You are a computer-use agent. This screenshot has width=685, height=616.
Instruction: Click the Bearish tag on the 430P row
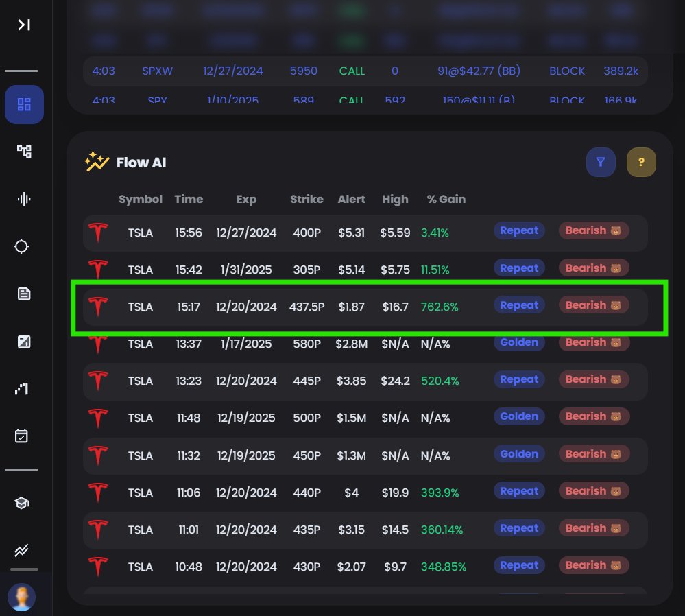pyautogui.click(x=594, y=565)
